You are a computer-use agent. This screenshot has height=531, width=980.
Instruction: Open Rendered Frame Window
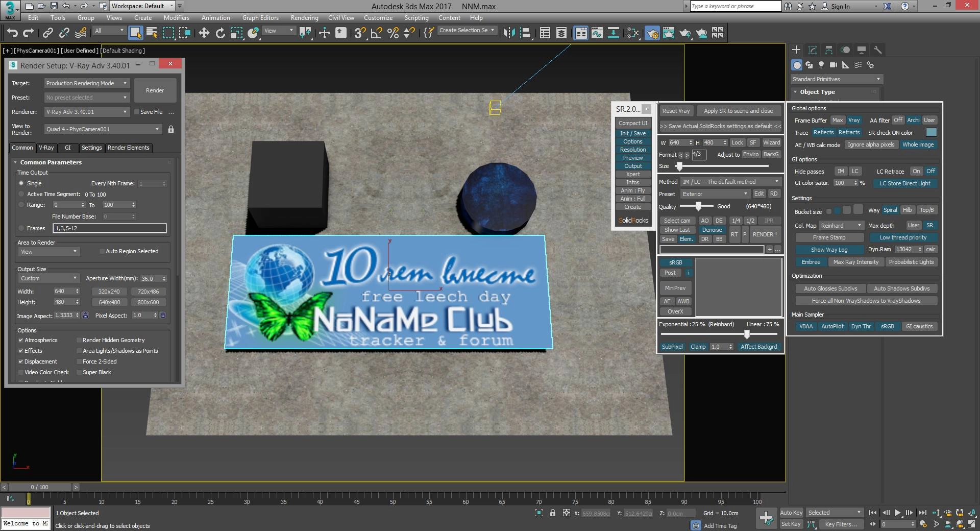click(x=669, y=33)
